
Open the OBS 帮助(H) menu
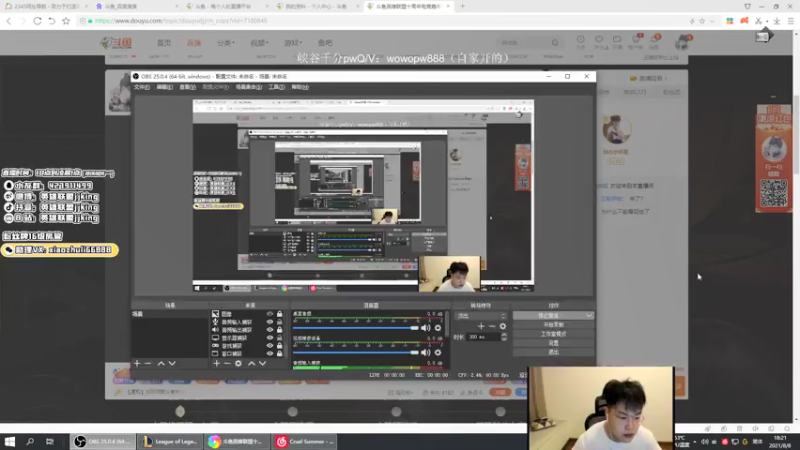click(x=300, y=87)
